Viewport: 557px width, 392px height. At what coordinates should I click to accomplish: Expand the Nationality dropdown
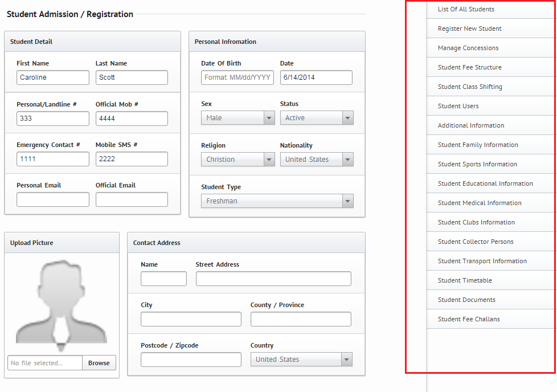[317, 160]
